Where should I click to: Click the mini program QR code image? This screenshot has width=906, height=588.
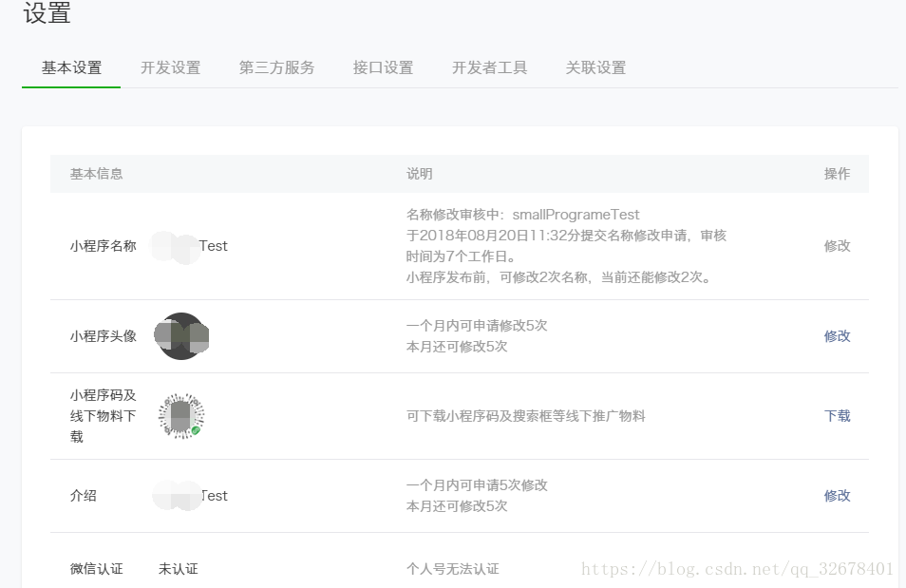point(181,416)
